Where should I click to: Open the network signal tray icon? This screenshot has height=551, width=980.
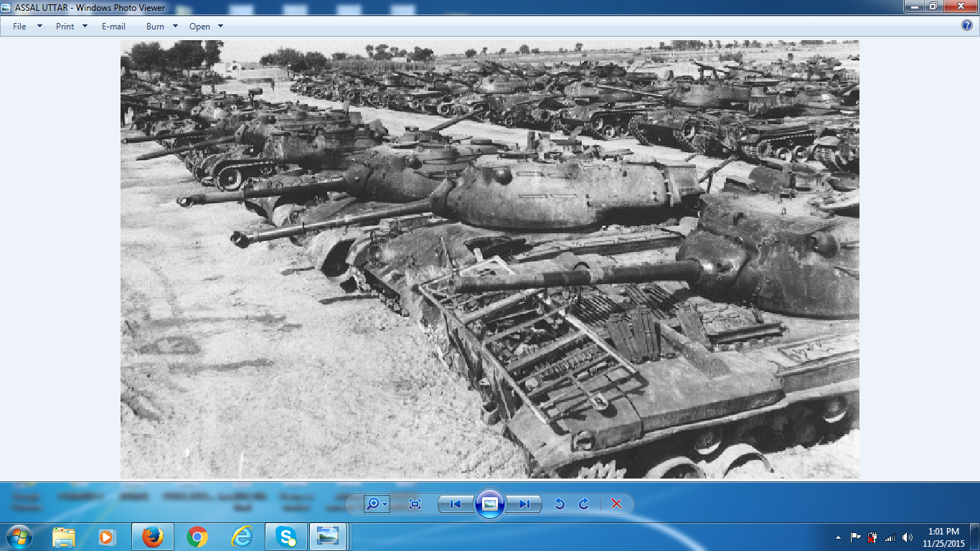890,537
